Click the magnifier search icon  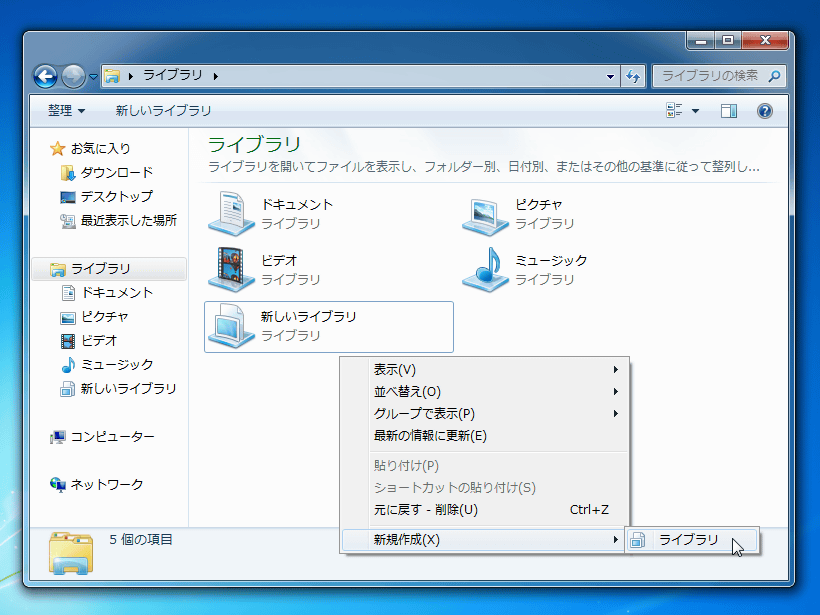(775, 76)
